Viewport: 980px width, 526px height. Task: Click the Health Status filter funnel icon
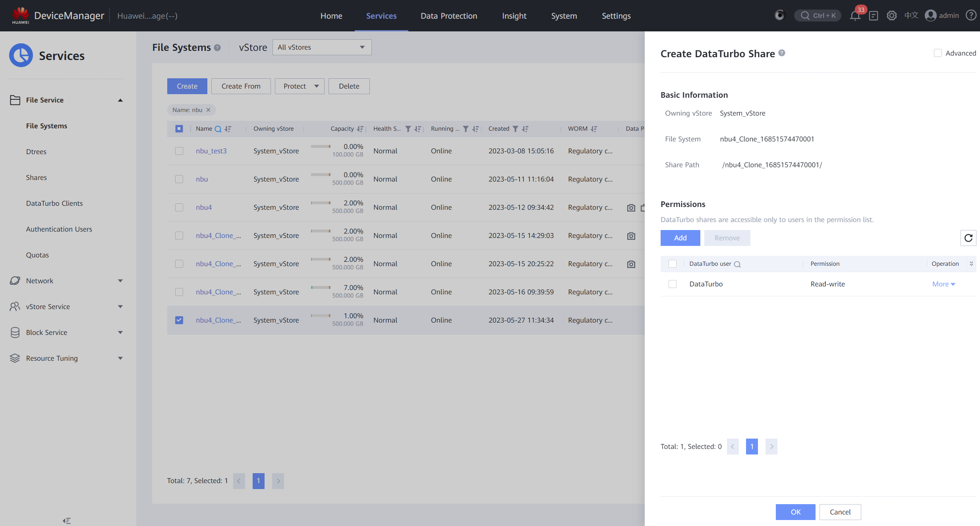click(408, 129)
